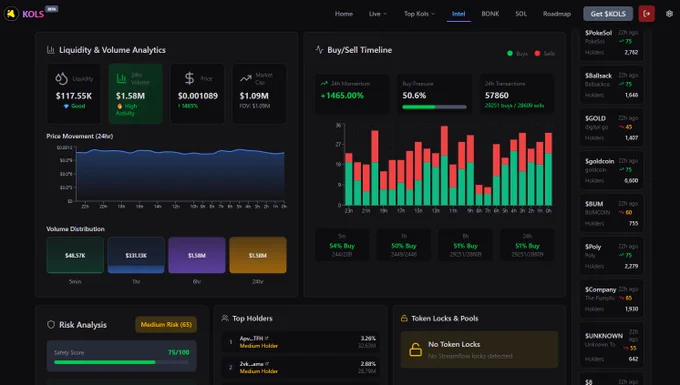Click the Buy Pressure progress bar
The height and width of the screenshot is (385, 680).
coord(435,107)
